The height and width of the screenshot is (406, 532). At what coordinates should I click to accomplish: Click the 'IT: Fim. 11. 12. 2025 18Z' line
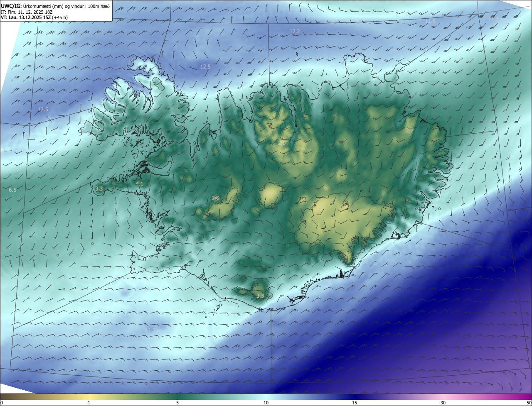[27, 12]
